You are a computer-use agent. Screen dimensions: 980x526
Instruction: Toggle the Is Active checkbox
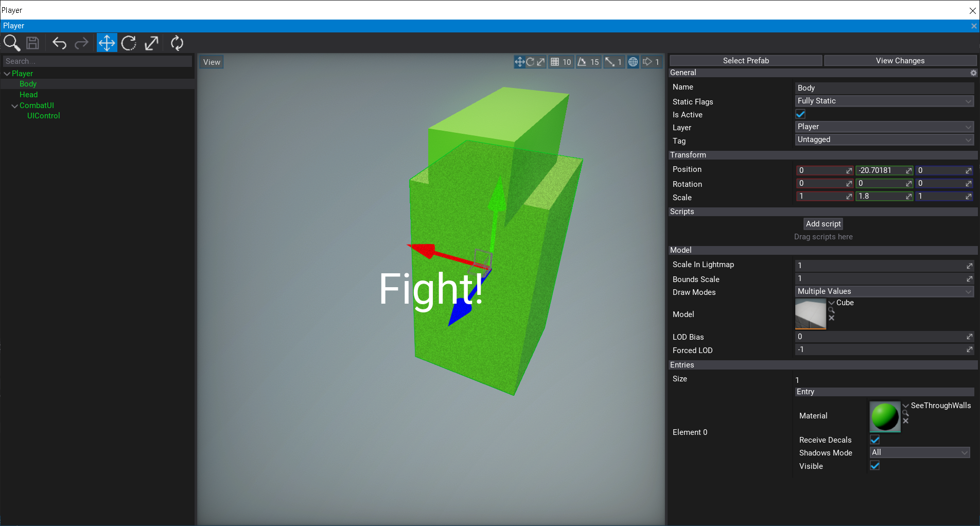[x=800, y=114]
